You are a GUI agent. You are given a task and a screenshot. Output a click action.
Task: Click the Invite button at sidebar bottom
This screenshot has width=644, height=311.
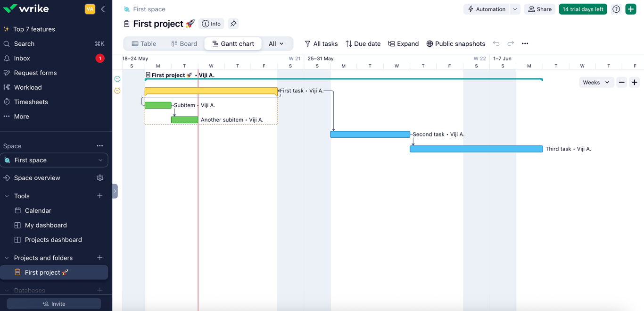(x=53, y=303)
